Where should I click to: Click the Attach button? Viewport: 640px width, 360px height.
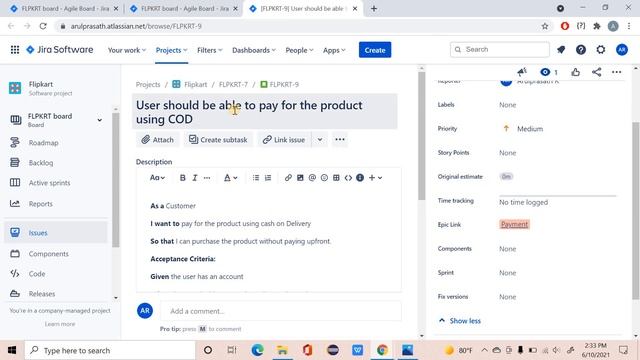point(157,140)
